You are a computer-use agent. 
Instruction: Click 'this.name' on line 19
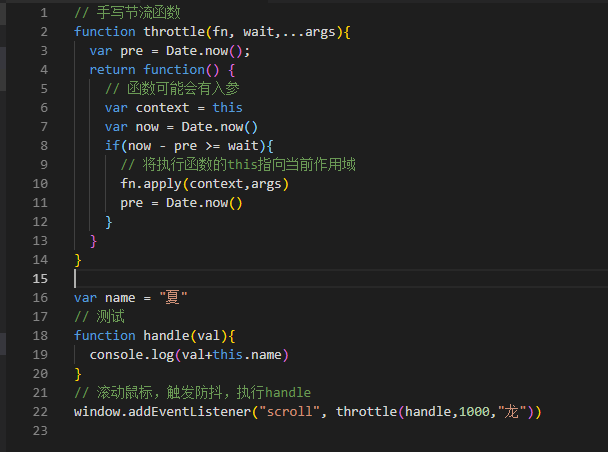coord(247,355)
